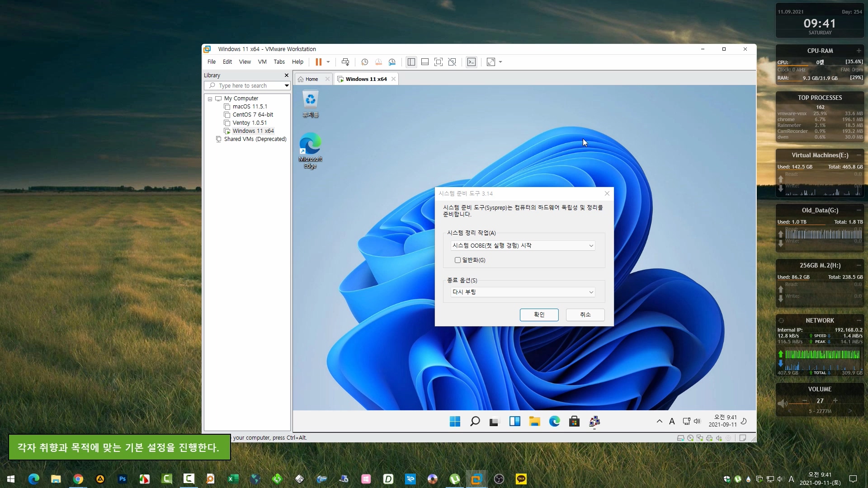Collapse the My Computer tree node

coord(210,99)
